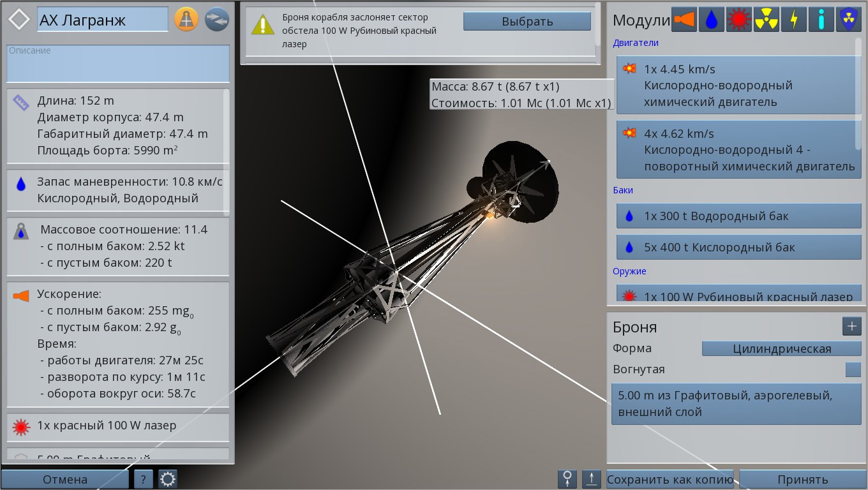868x490 pixels.
Task: Click Сохранить как копию button
Action: pyautogui.click(x=670, y=479)
